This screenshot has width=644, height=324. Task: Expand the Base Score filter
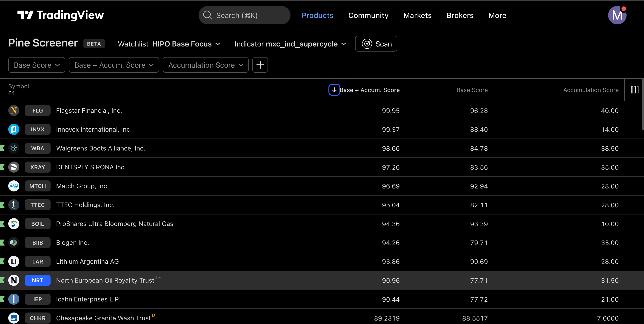[x=37, y=65]
